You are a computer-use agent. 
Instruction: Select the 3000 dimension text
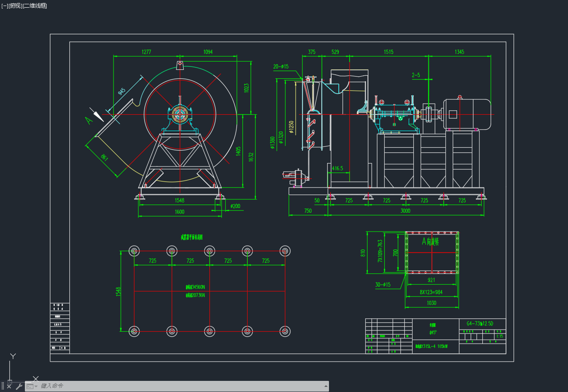coord(405,211)
